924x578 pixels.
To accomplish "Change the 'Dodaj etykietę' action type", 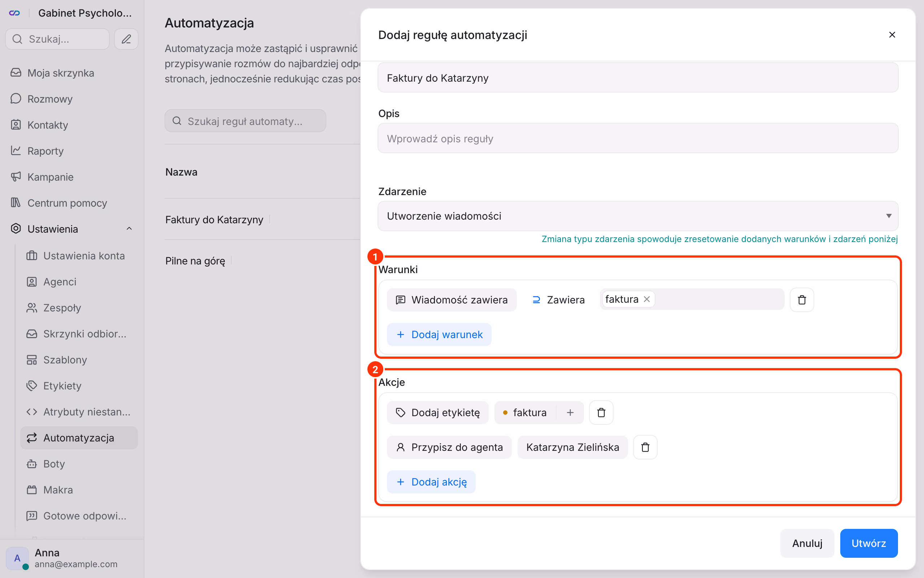I will pos(437,413).
